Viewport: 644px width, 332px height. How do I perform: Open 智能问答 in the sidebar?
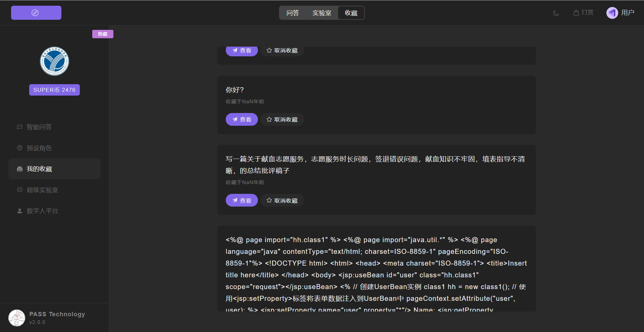coord(39,127)
